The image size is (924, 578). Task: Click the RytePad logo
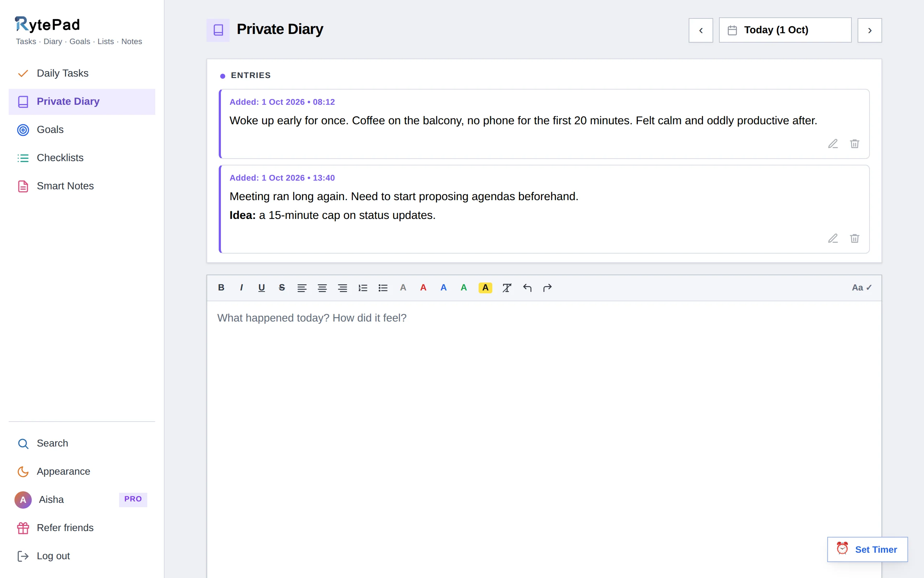(48, 24)
